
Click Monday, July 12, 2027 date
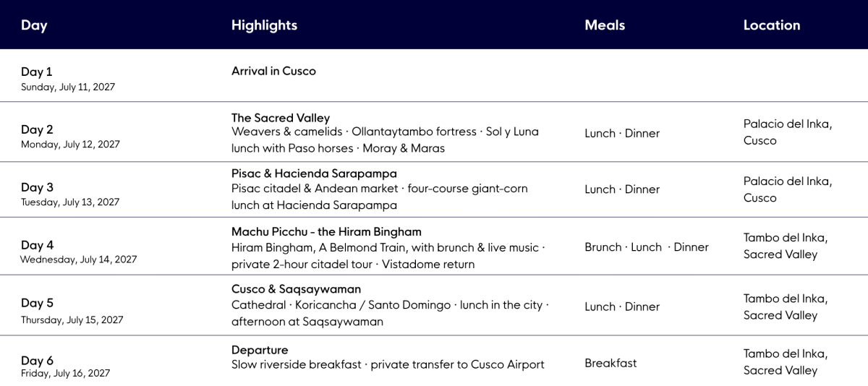coord(70,145)
